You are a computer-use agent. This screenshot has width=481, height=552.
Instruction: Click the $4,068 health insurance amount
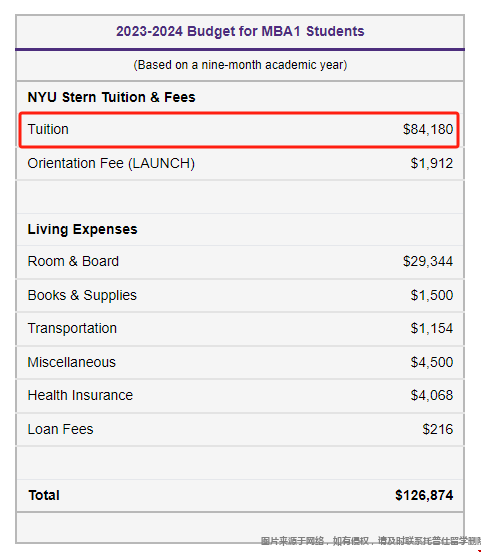(x=432, y=395)
